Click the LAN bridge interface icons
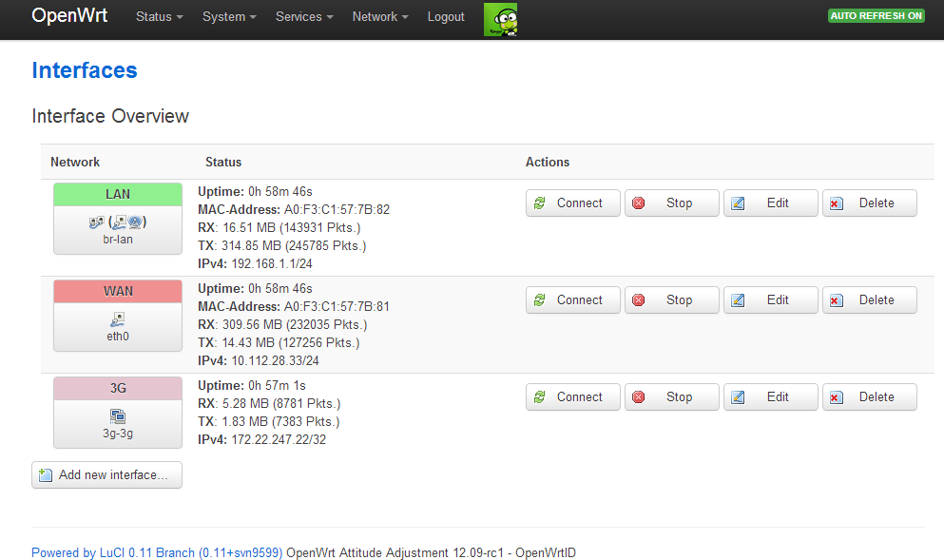944x560 pixels. (x=117, y=222)
